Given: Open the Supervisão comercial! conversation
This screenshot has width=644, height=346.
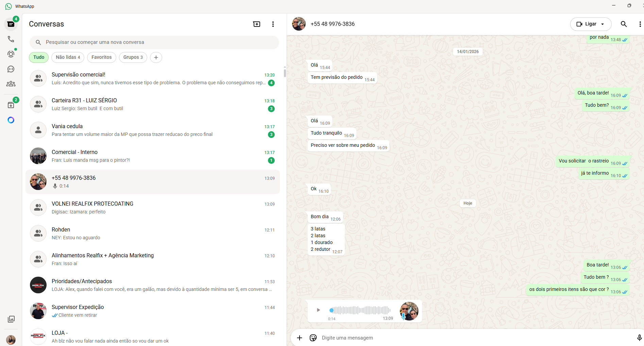Looking at the screenshot, I should click(x=152, y=79).
